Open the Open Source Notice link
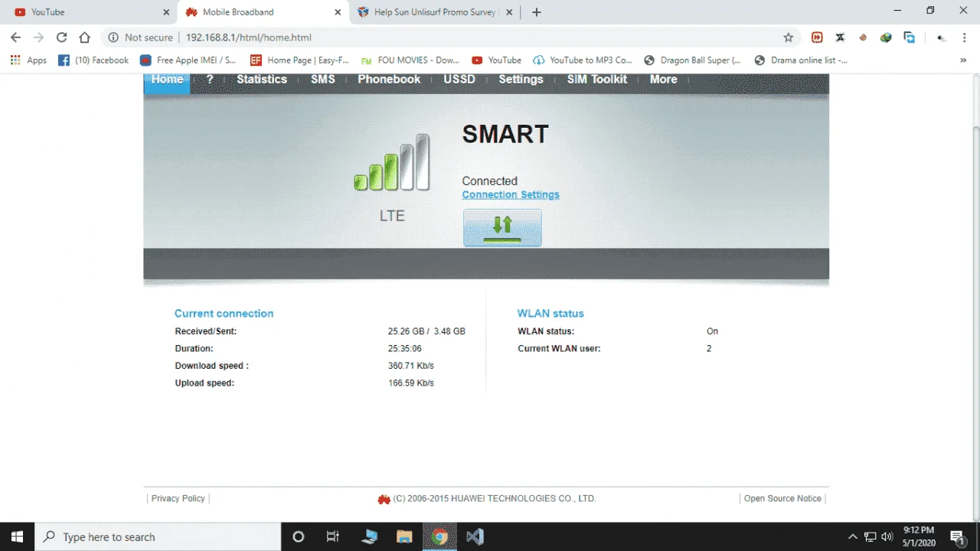The width and height of the screenshot is (980, 551). coord(782,498)
